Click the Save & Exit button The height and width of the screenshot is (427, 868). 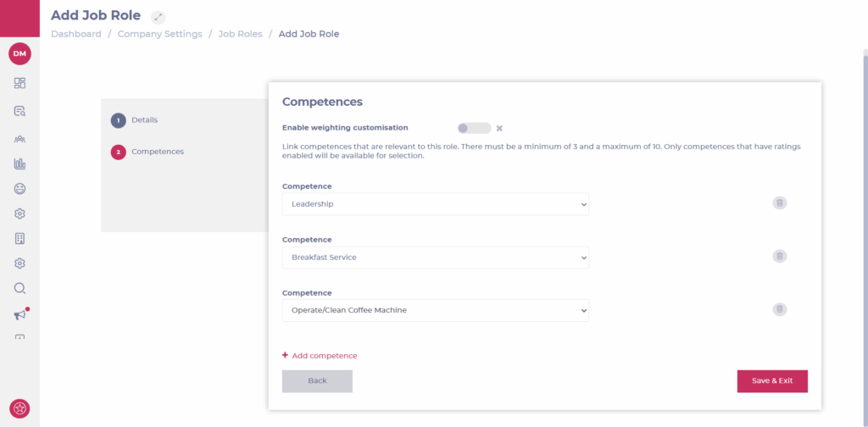772,381
